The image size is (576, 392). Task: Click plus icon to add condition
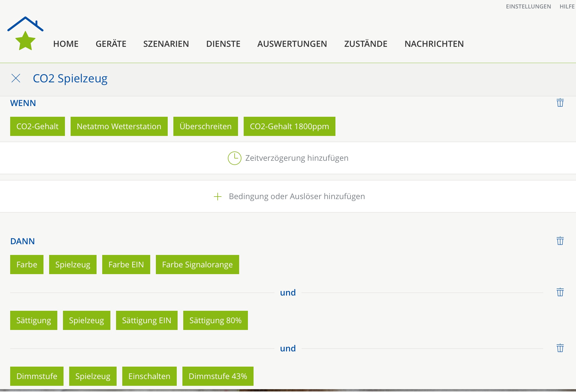pyautogui.click(x=217, y=197)
